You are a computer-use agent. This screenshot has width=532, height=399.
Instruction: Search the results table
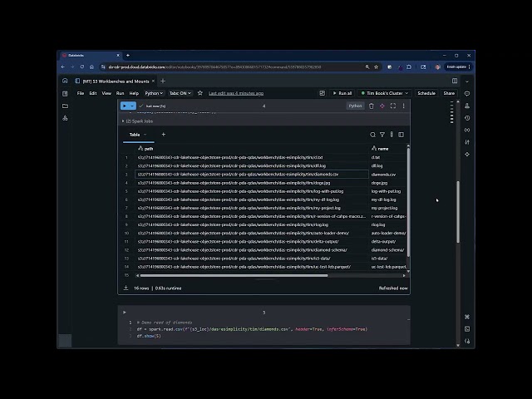point(373,135)
